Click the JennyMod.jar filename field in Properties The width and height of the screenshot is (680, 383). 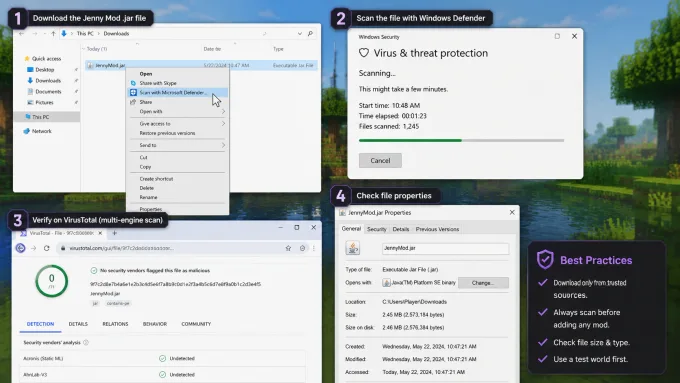[445, 248]
